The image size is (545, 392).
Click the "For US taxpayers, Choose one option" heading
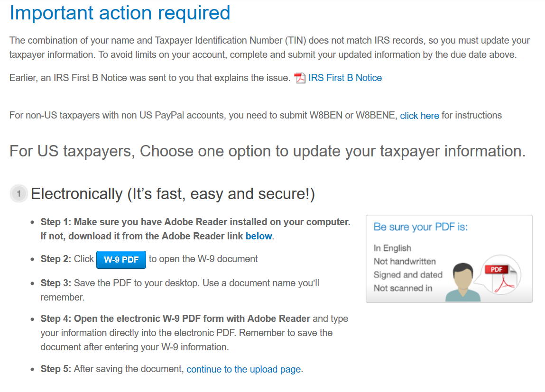(x=268, y=151)
